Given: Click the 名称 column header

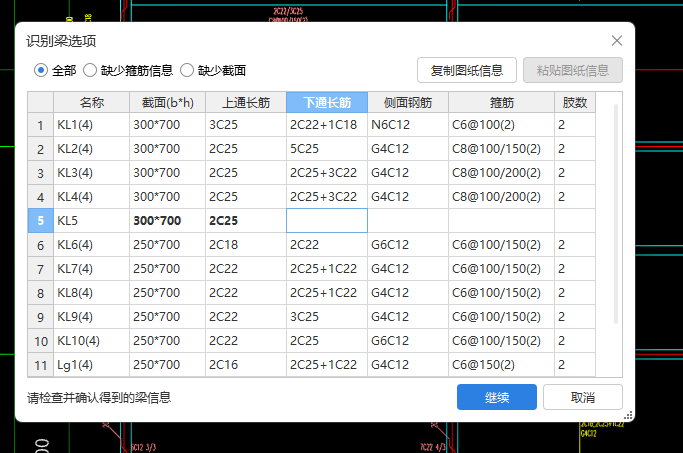Looking at the screenshot, I should point(91,102).
